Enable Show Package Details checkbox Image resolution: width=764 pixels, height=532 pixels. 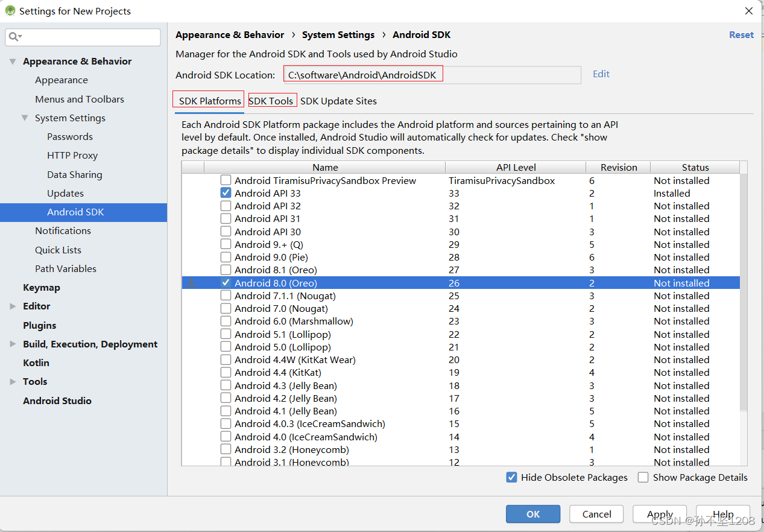(643, 477)
